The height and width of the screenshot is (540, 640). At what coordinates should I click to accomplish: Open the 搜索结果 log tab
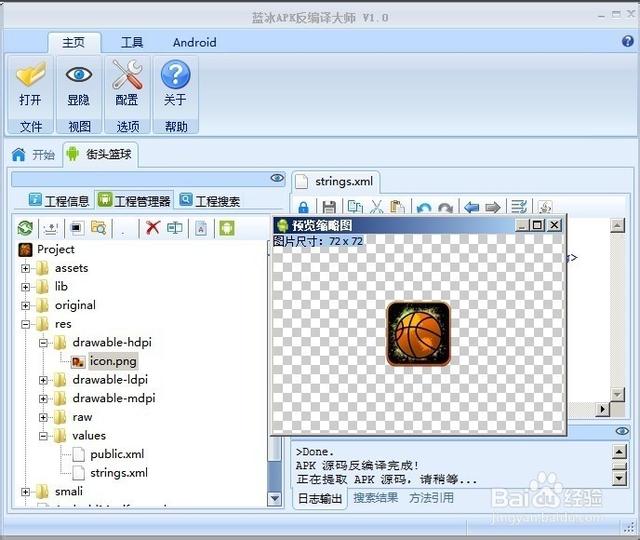(x=376, y=498)
